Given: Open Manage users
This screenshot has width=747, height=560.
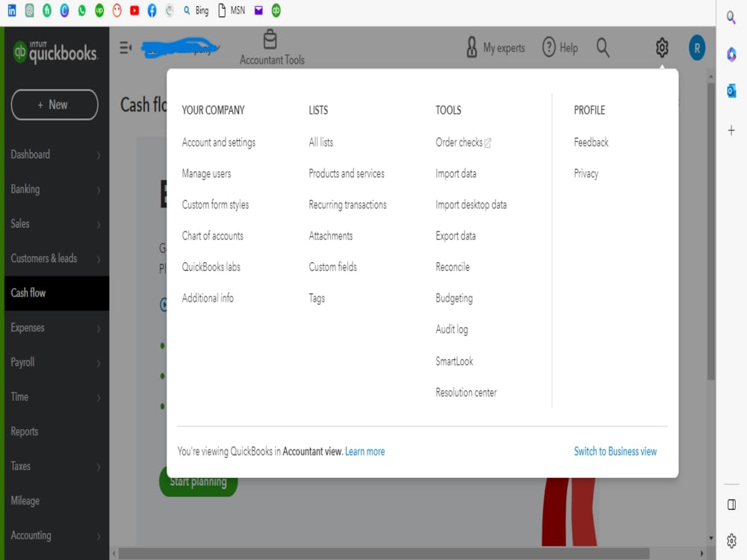Looking at the screenshot, I should click(206, 174).
